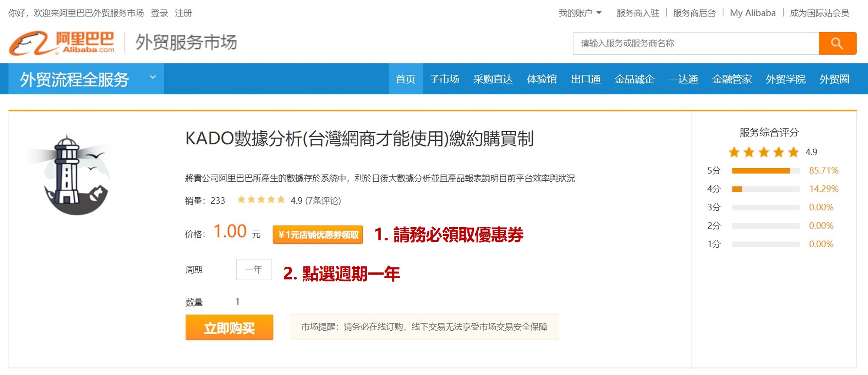Image resolution: width=868 pixels, height=375 pixels.
Task: Open the 外贸圈 tab
Action: coord(834,79)
